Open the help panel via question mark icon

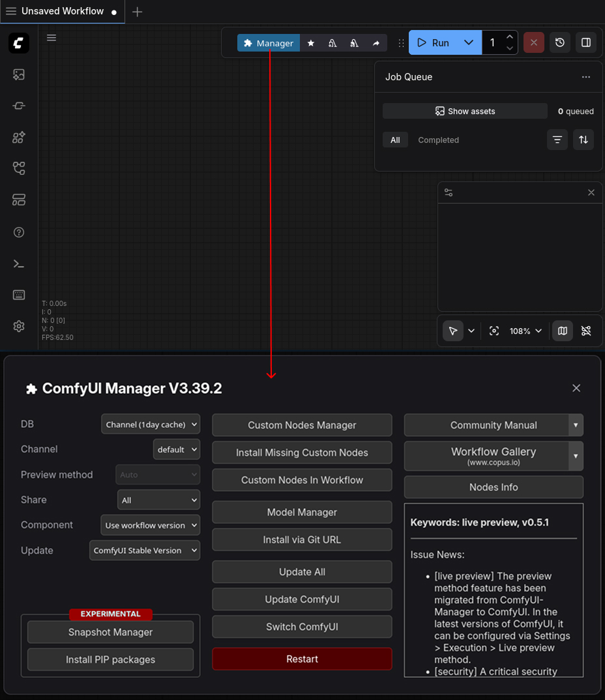[19, 232]
